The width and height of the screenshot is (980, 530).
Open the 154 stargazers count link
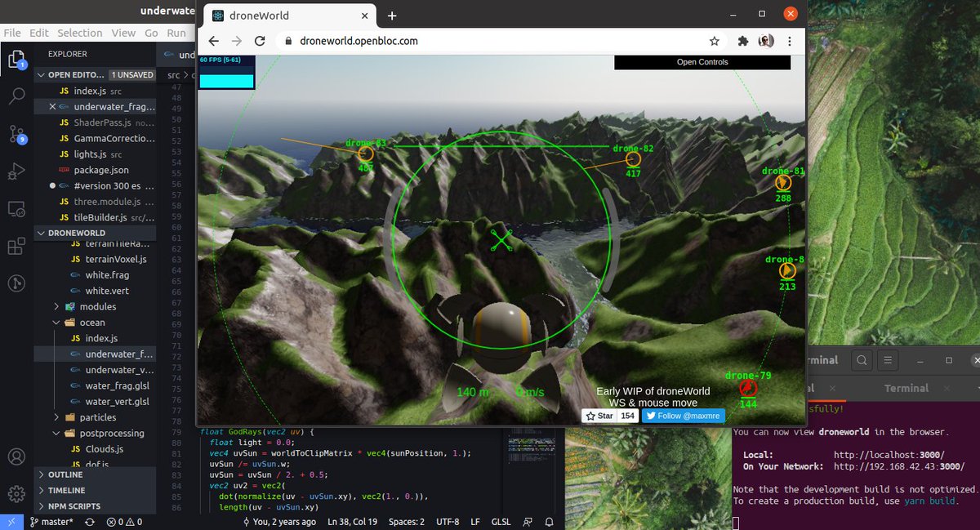point(627,416)
